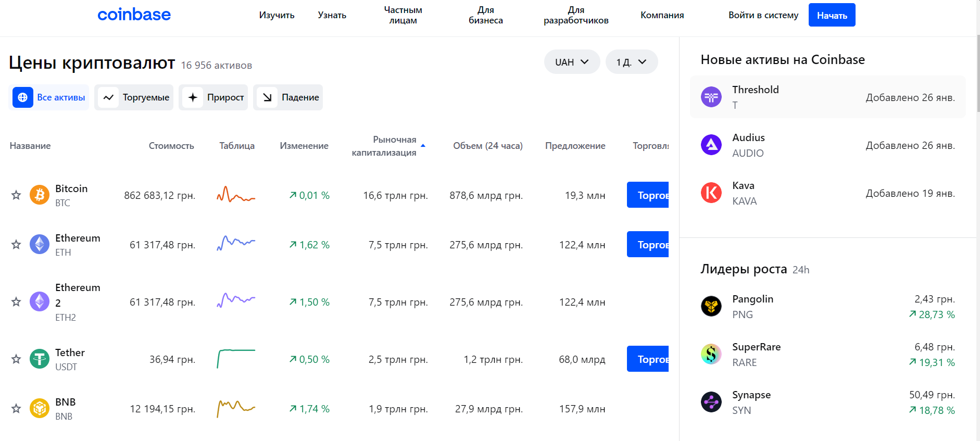This screenshot has width=980, height=441.
Task: Click Bitcoin price 862 683,12 грн.
Action: coord(160,195)
